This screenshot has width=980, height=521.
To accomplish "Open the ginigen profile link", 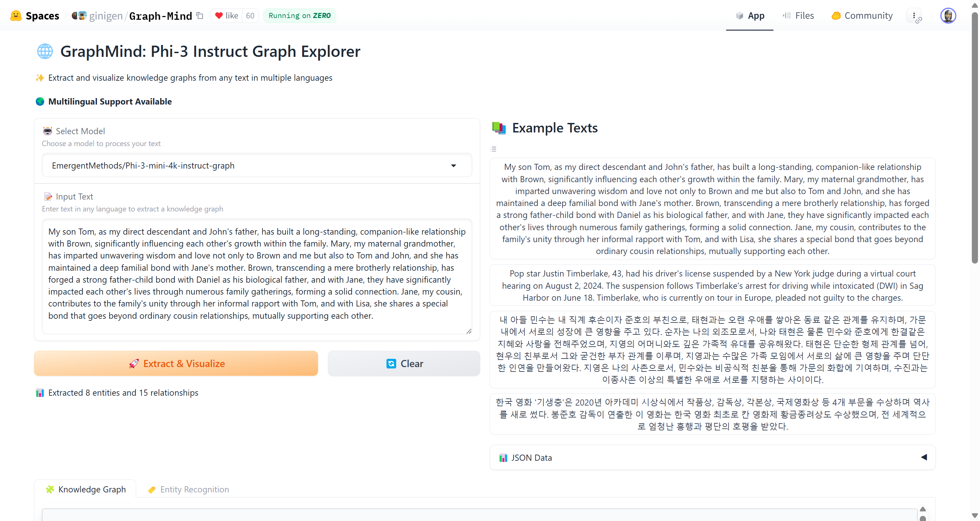I will (x=106, y=16).
